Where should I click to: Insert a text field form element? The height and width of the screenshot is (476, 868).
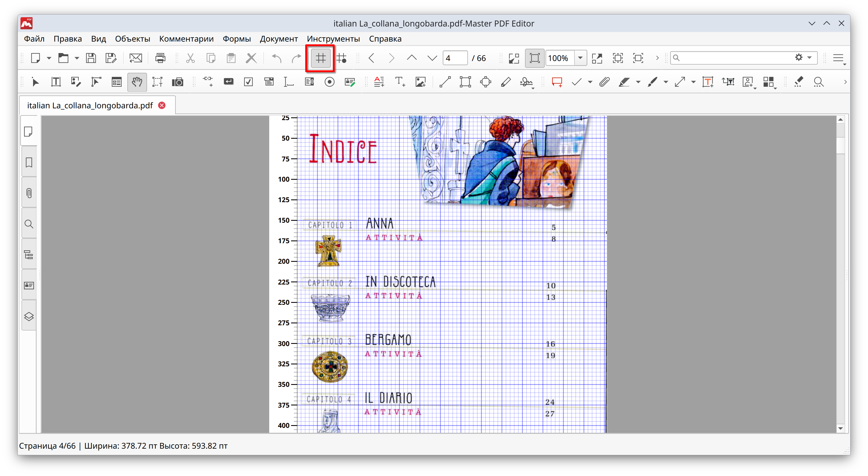coord(289,82)
